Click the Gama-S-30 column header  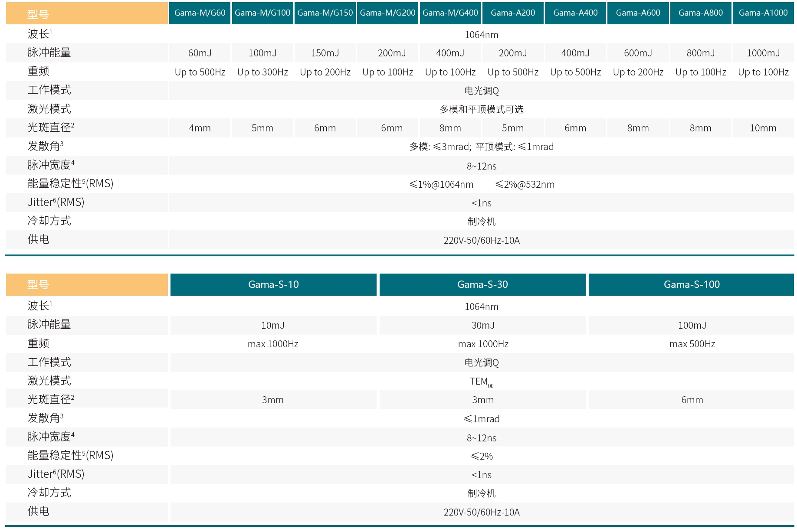click(482, 284)
